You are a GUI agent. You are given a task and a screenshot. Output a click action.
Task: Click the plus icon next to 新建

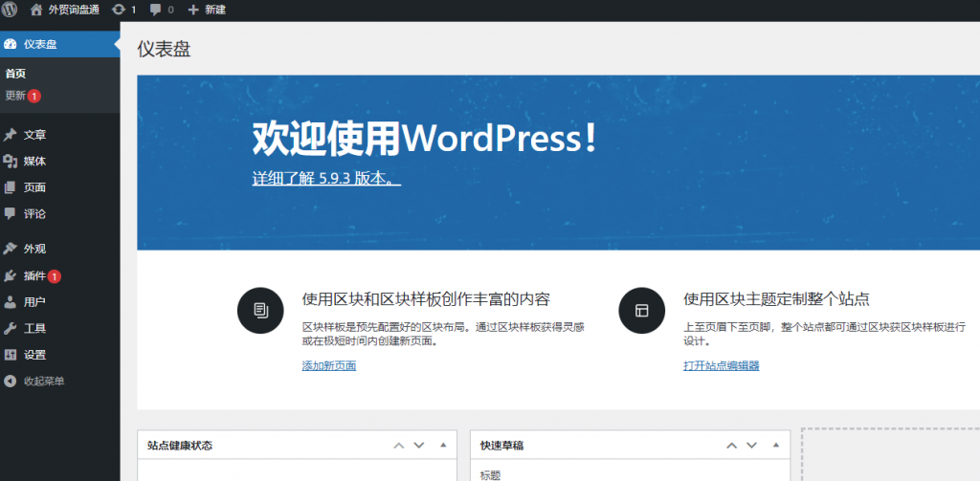point(193,10)
